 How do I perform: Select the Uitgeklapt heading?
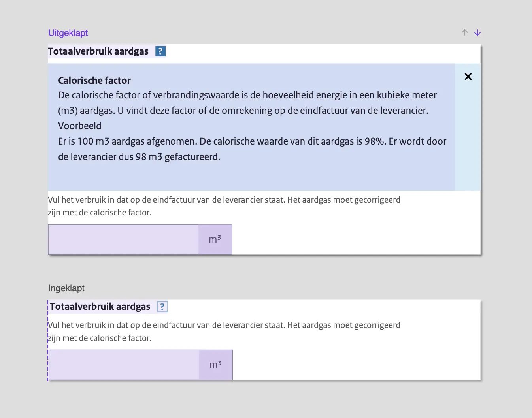[x=68, y=33]
